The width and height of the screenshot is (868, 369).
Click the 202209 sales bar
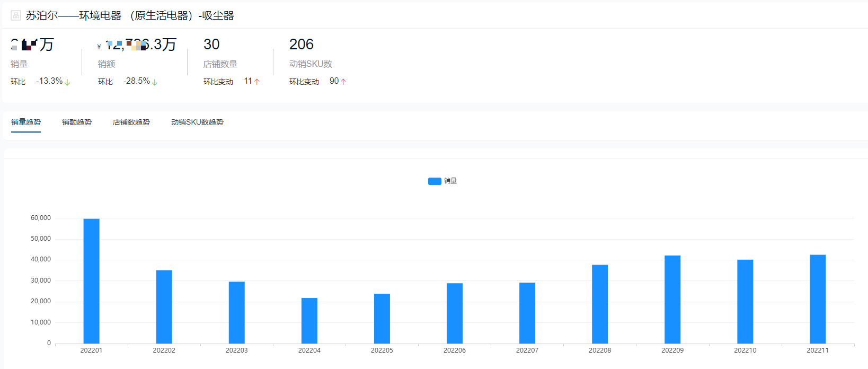pos(672,300)
